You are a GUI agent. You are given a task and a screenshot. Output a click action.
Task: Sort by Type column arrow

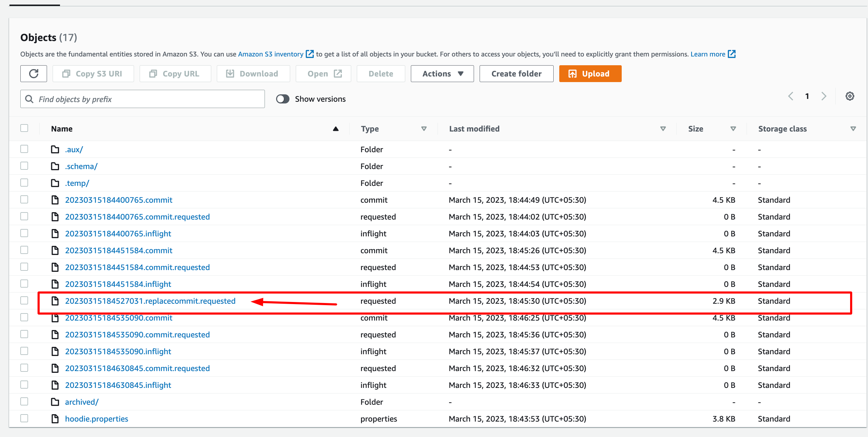click(x=424, y=129)
